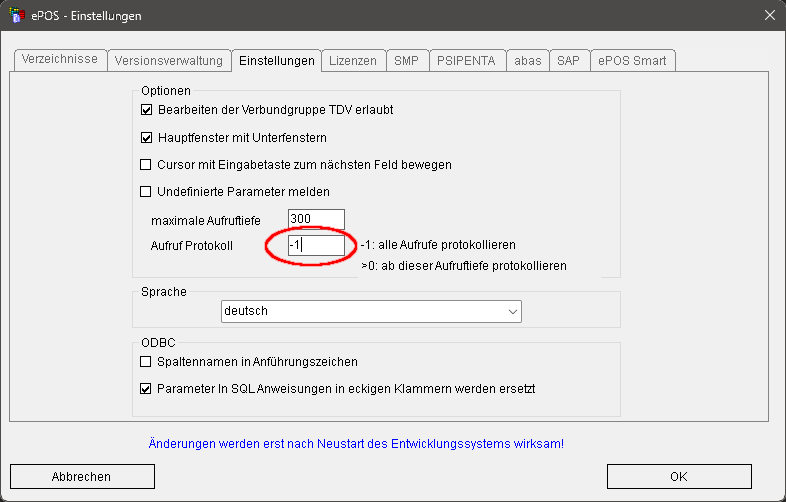Click the '-1: alle Aufrufe protokollieren' hint
This screenshot has height=502, width=786.
point(438,245)
